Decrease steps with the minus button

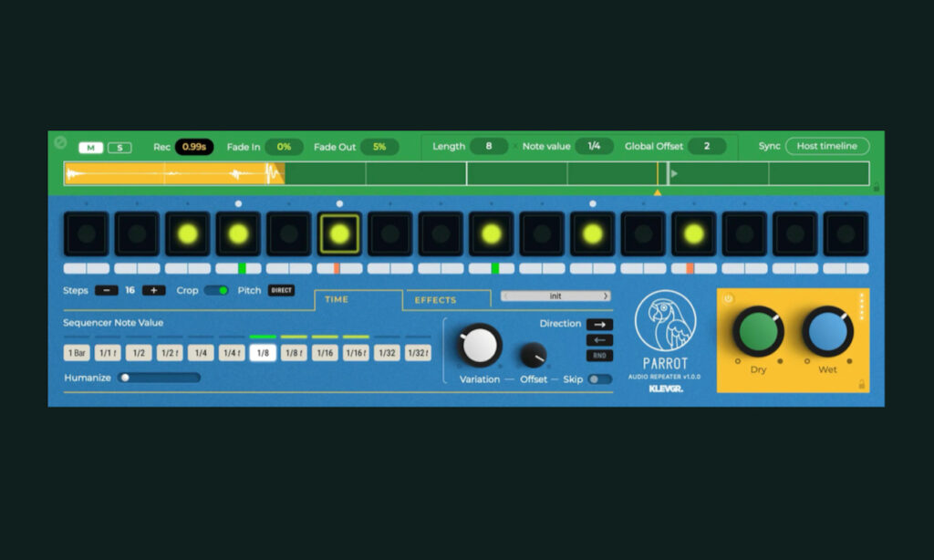click(x=107, y=291)
